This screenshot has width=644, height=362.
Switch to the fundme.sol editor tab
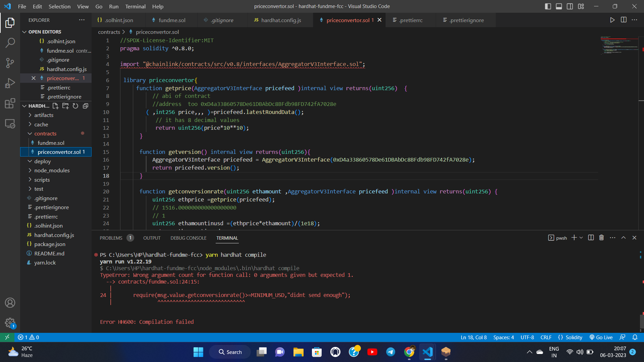[x=171, y=20]
